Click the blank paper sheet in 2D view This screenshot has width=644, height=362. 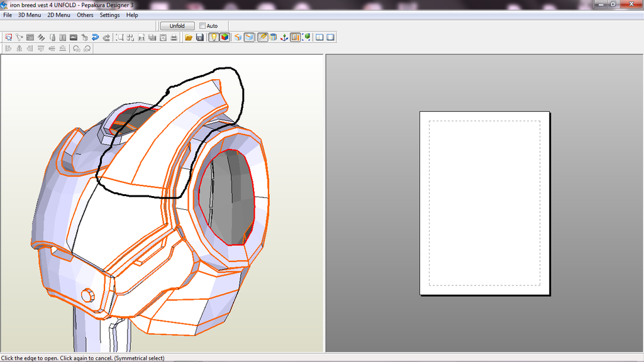[x=485, y=203]
